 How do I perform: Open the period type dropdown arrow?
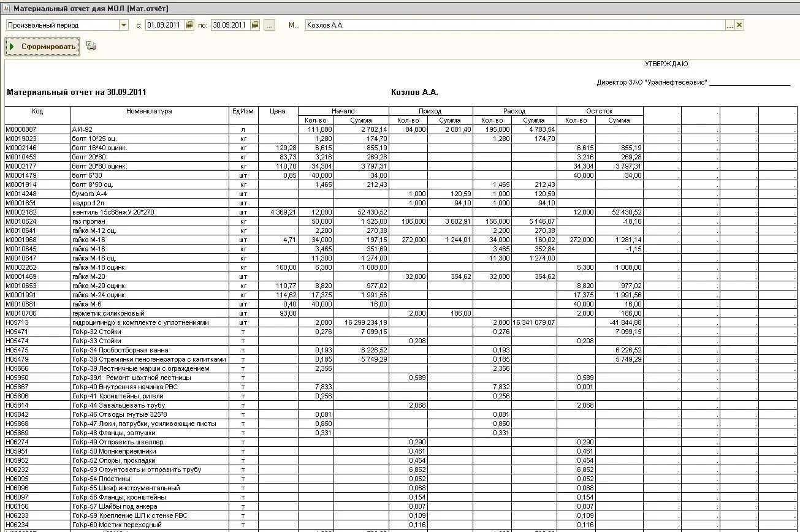(124, 25)
